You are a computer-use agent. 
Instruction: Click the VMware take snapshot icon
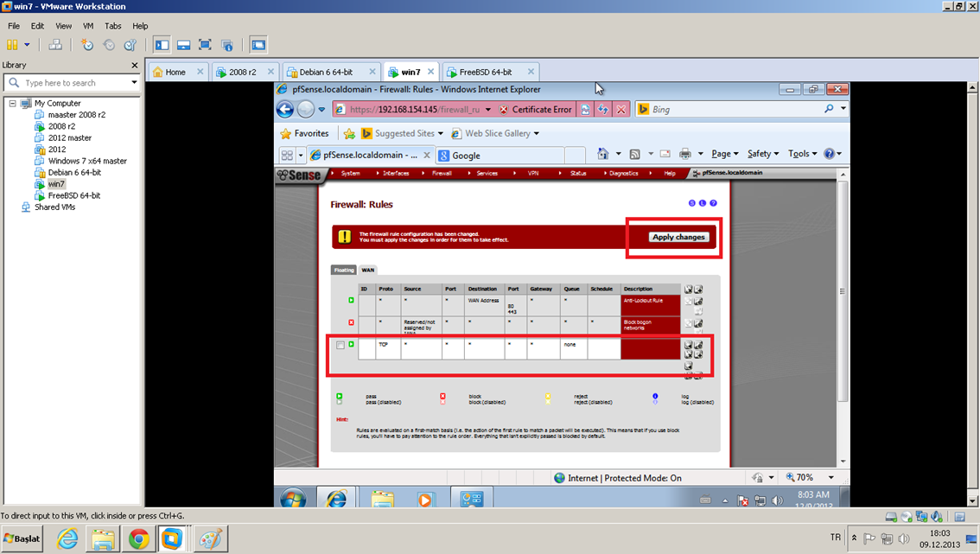pos(87,45)
